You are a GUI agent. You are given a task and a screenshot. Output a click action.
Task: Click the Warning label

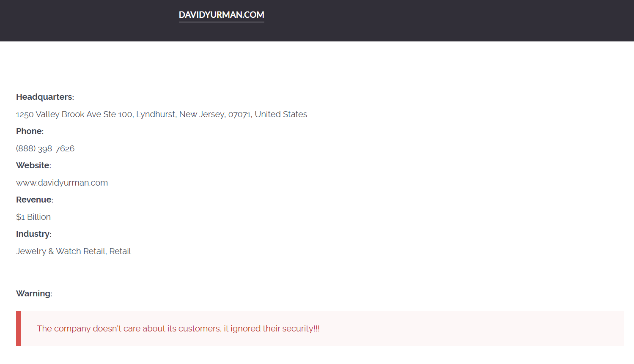pos(33,293)
